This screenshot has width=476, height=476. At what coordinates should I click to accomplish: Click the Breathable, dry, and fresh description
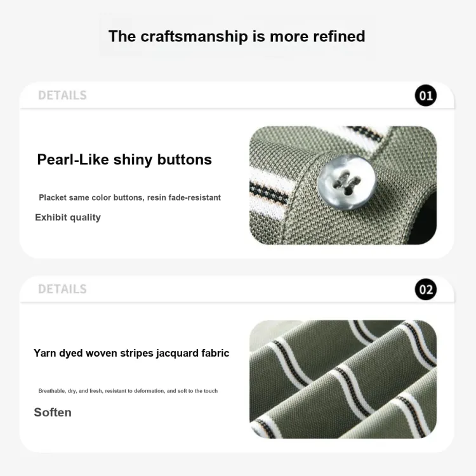[128, 391]
